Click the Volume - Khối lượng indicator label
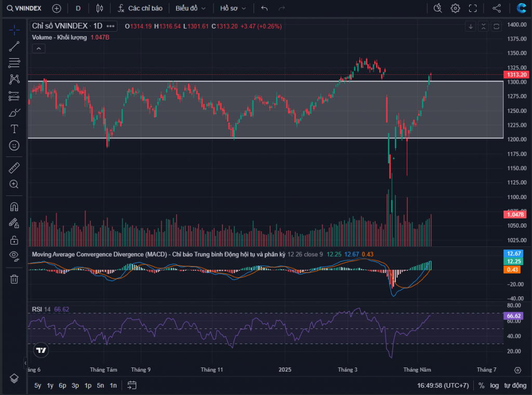The image size is (532, 395). click(59, 37)
